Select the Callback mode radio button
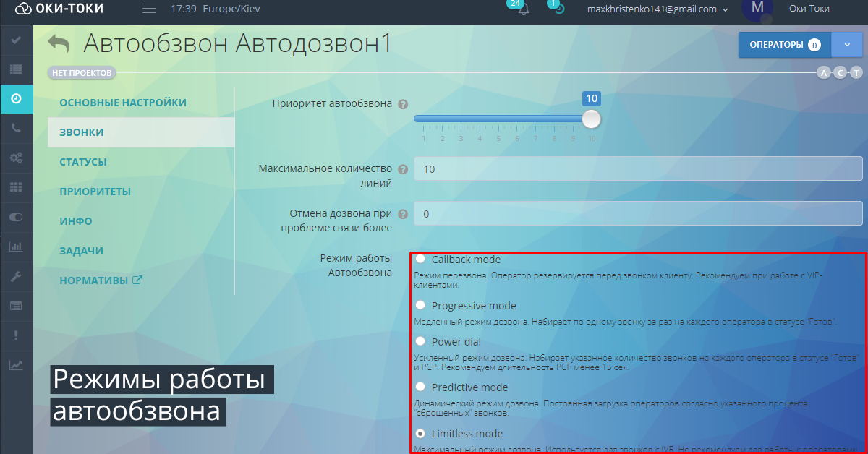Screen dimensions: 868x454 [420, 259]
